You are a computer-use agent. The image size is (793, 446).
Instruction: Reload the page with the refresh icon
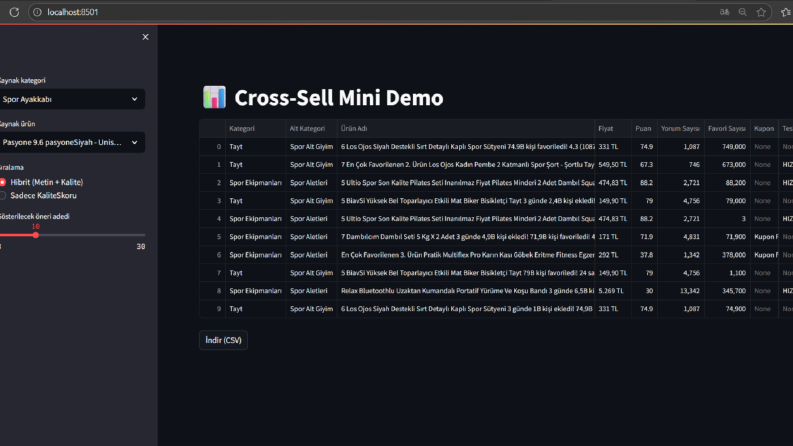click(x=14, y=12)
